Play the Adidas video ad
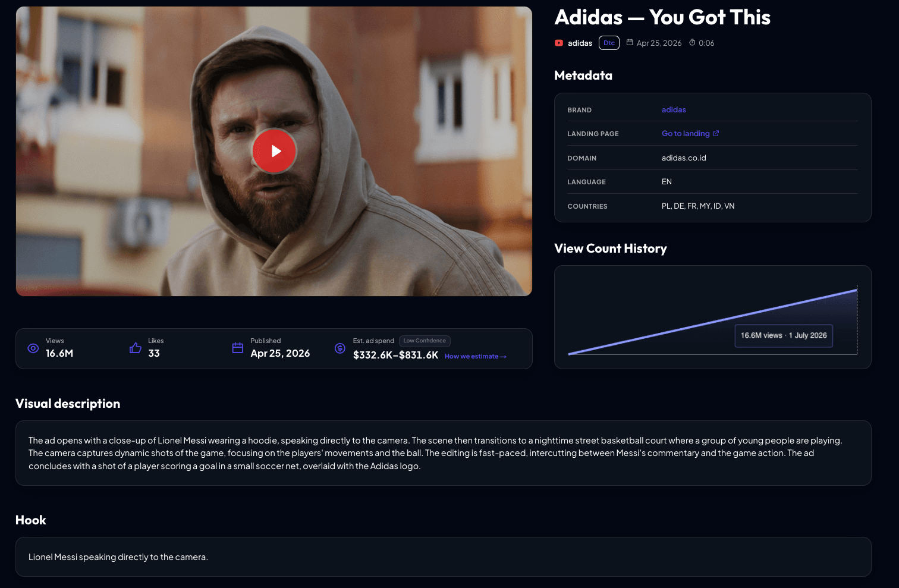This screenshot has height=588, width=899. pyautogui.click(x=274, y=151)
